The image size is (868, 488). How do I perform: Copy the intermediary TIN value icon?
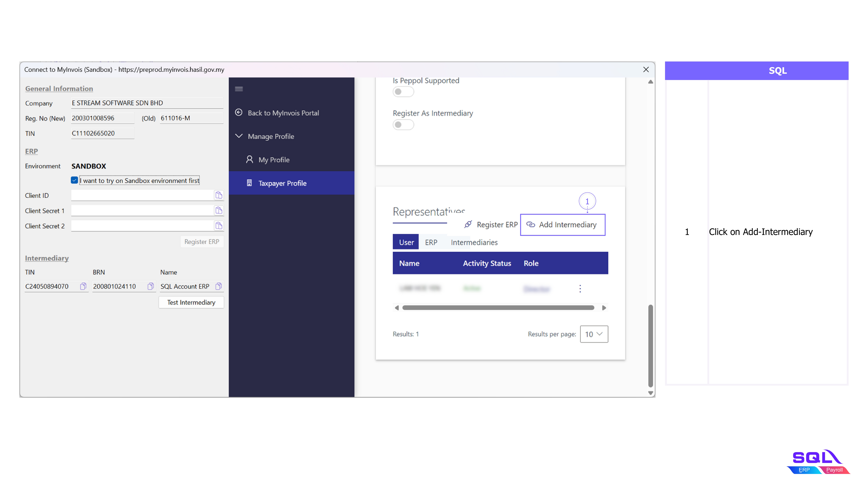tap(83, 286)
